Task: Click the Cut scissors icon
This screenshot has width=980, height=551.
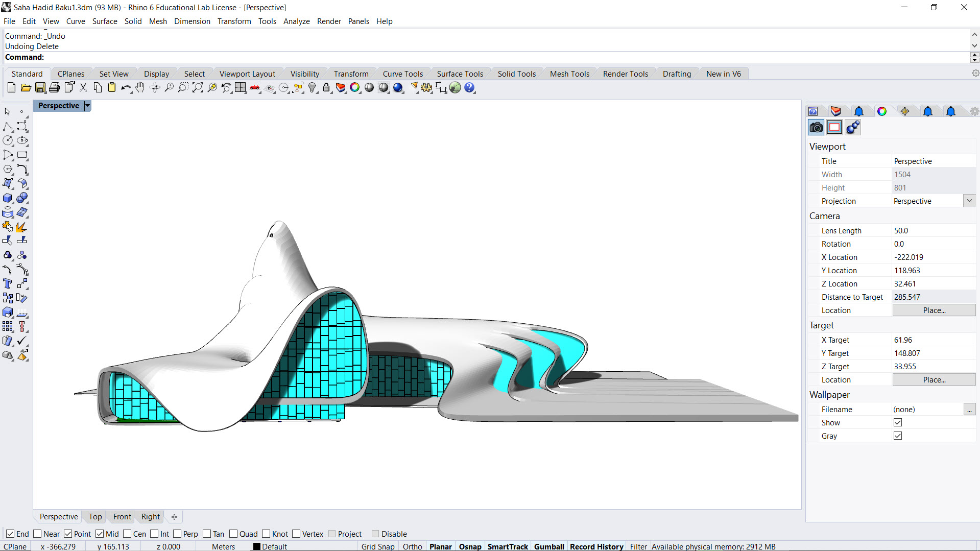Action: click(x=83, y=88)
